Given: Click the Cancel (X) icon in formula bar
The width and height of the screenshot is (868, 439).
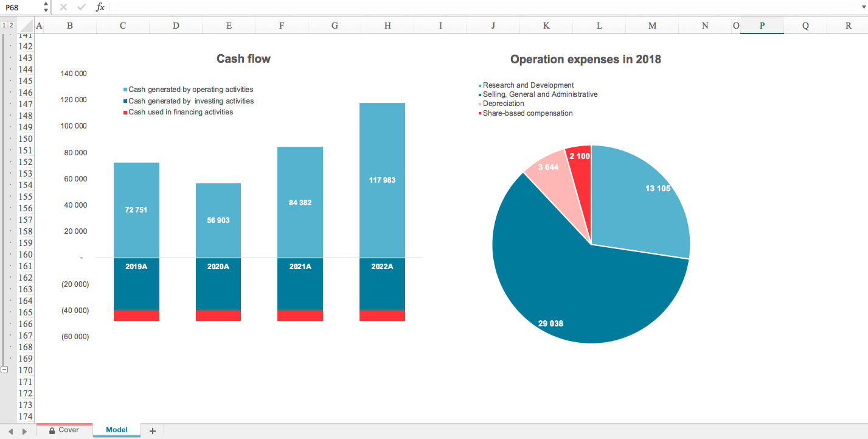Looking at the screenshot, I should [x=63, y=7].
